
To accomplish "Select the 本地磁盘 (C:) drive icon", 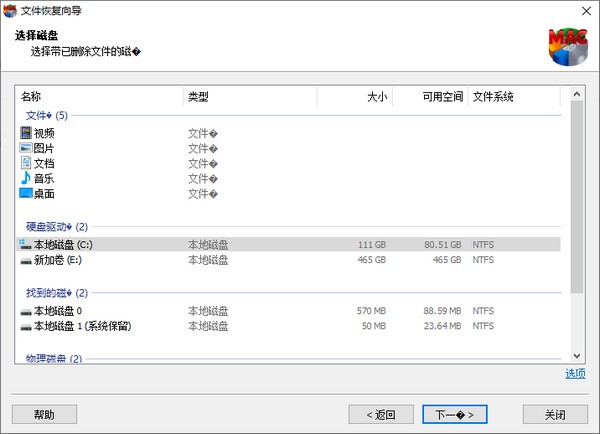I will [x=26, y=244].
